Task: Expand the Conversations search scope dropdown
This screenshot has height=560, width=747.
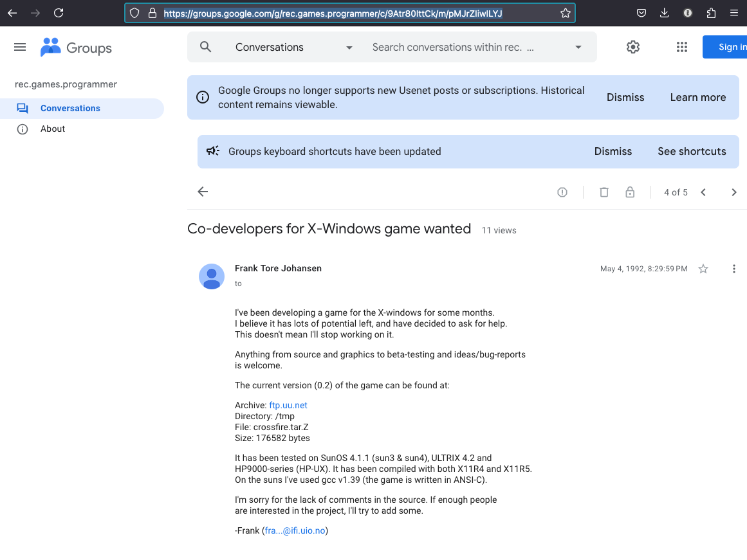Action: pyautogui.click(x=349, y=48)
